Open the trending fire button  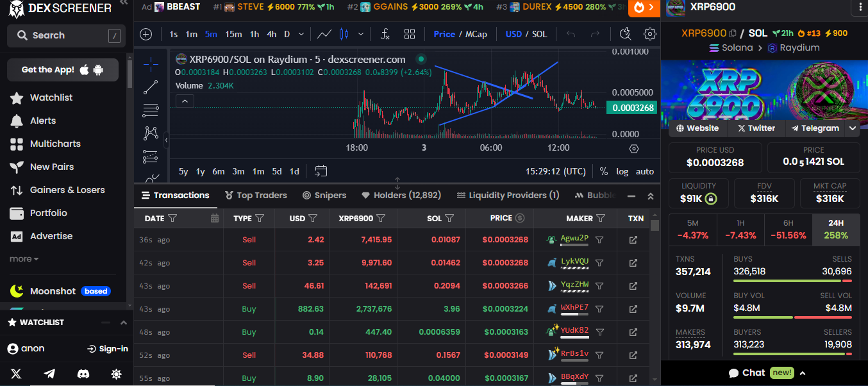click(x=644, y=8)
